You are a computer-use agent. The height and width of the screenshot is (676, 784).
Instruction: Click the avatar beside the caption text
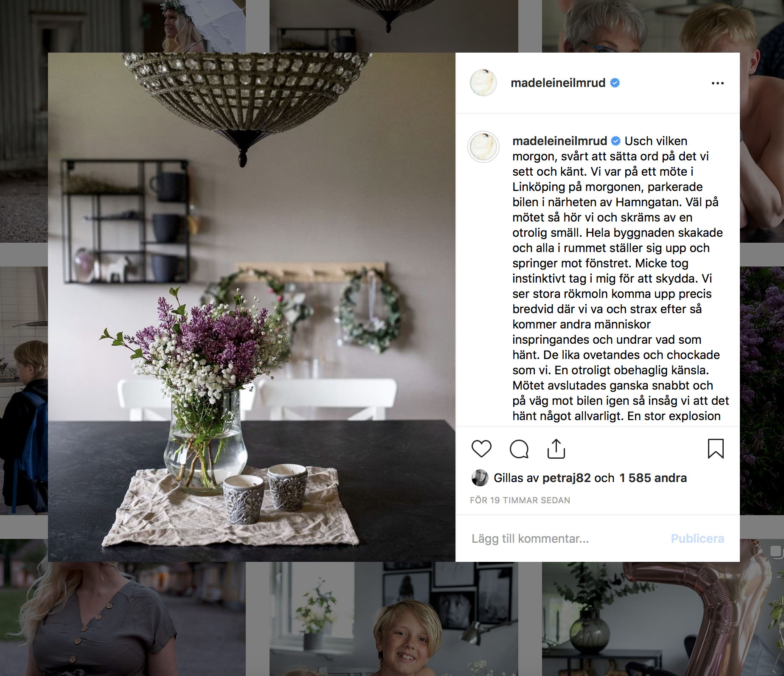(x=483, y=147)
